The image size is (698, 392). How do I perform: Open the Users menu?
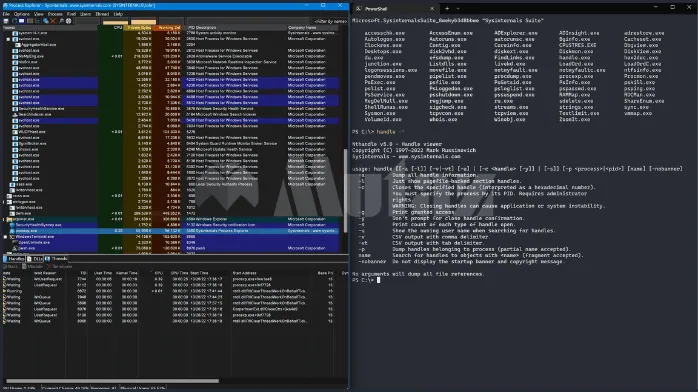[85, 14]
